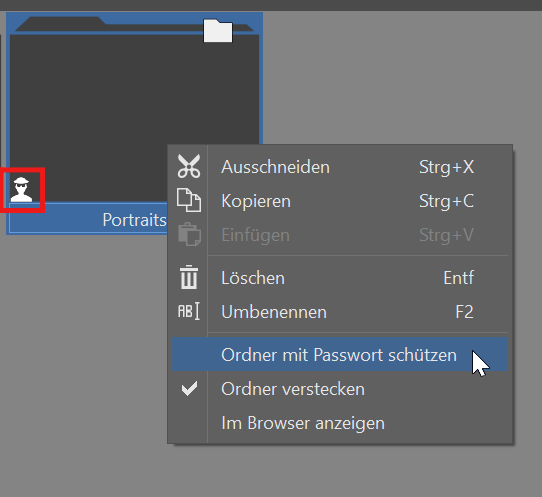Click the two-pages Kopieren icon
The width and height of the screenshot is (542, 497).
click(x=189, y=200)
